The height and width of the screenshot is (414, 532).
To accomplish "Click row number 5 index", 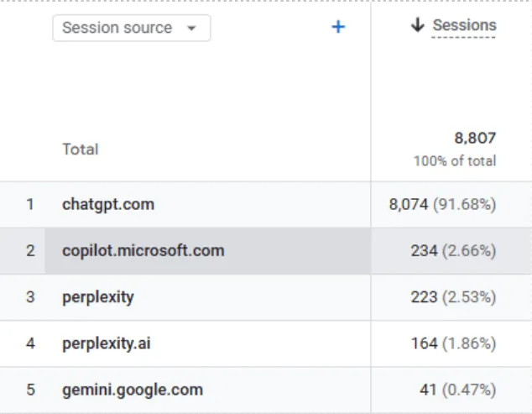I will click(30, 390).
